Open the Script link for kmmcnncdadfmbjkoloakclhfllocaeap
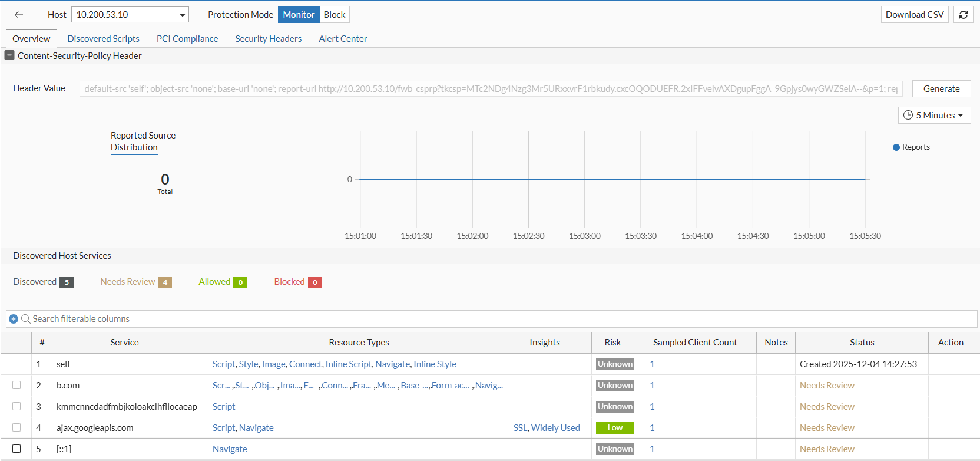The image size is (980, 461). [224, 407]
